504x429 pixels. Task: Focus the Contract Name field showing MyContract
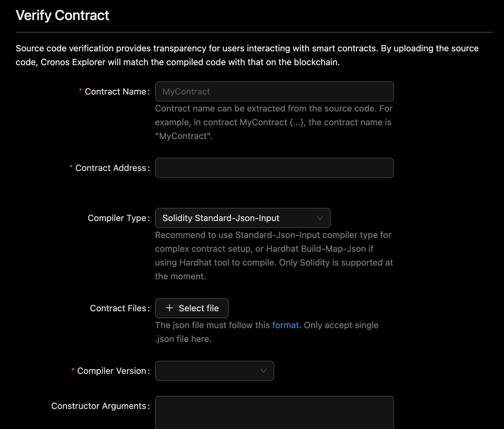[274, 91]
